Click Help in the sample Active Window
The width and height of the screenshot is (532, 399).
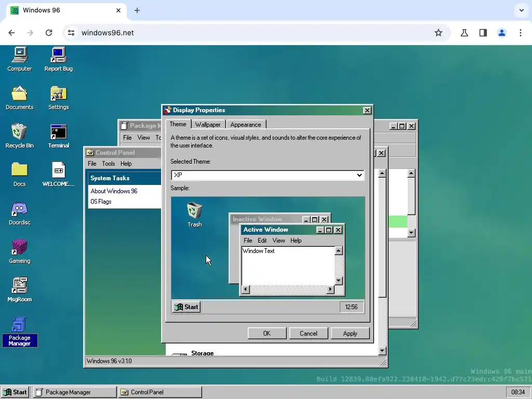(296, 241)
